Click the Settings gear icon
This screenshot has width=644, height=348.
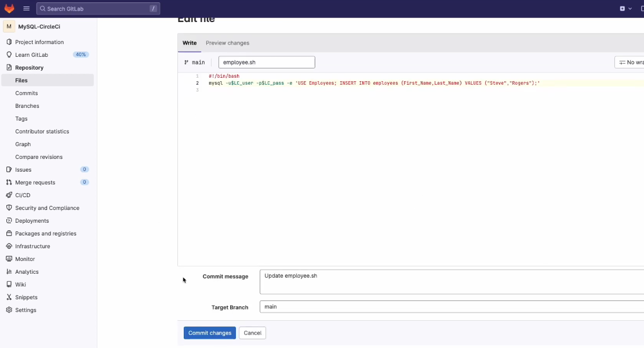pos(9,309)
